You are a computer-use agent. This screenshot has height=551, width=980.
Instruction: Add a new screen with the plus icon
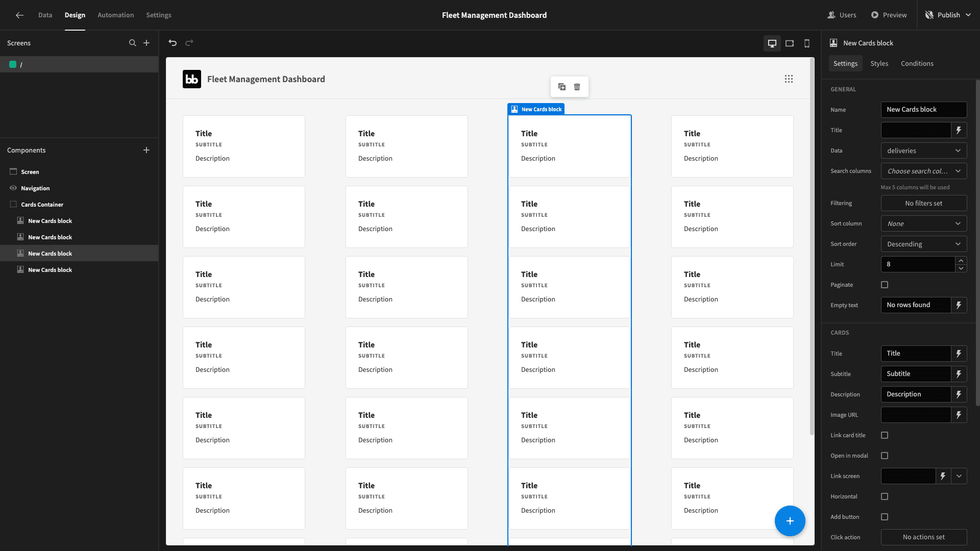(146, 43)
